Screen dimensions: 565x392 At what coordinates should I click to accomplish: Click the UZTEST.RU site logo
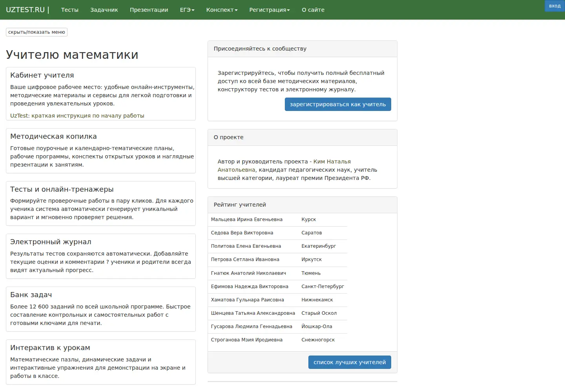(x=27, y=10)
